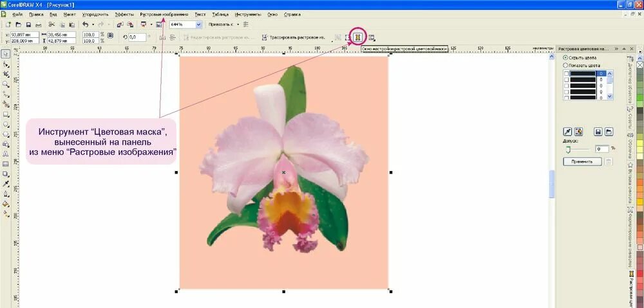Open the zoom level 644% dropdown
This screenshot has width=644, height=308.
[x=199, y=24]
